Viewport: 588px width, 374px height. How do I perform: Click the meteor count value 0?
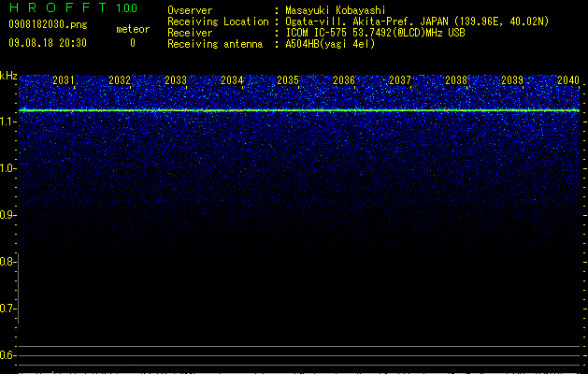click(133, 43)
